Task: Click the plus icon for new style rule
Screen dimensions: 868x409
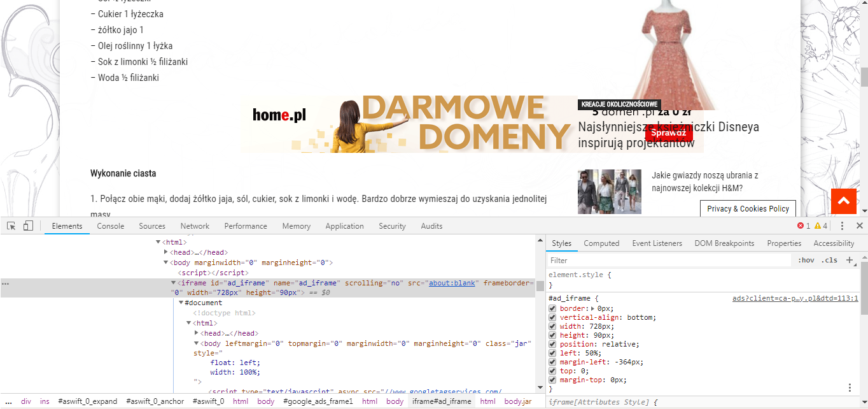Action: [x=849, y=260]
